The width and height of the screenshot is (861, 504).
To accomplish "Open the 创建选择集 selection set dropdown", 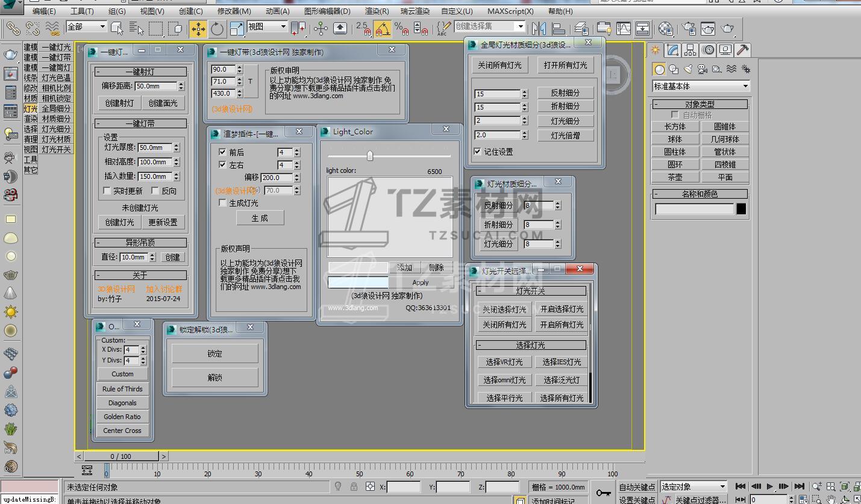I will (x=520, y=26).
